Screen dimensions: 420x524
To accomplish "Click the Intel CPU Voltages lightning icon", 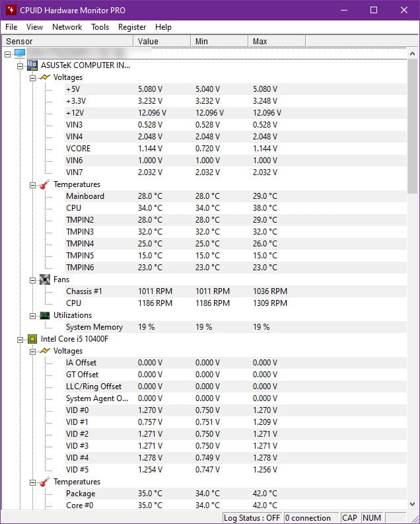I will 45,351.
